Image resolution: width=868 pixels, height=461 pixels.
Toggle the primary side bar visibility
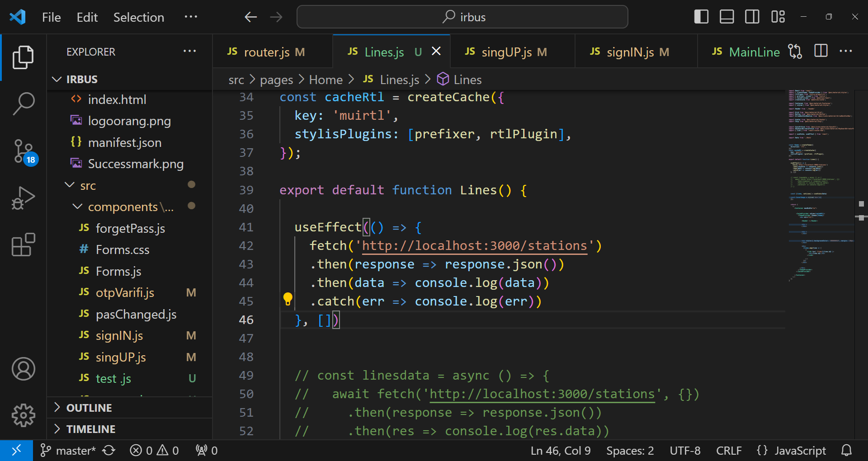[701, 17]
